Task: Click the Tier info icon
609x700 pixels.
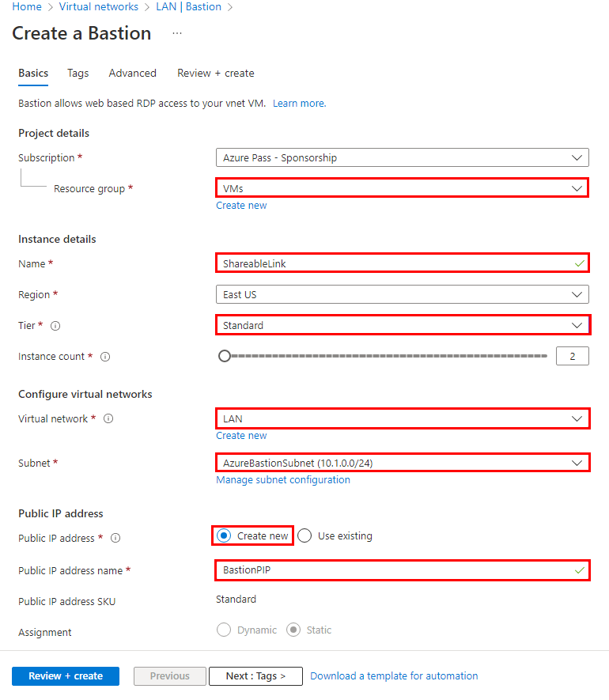Action: coord(55,326)
